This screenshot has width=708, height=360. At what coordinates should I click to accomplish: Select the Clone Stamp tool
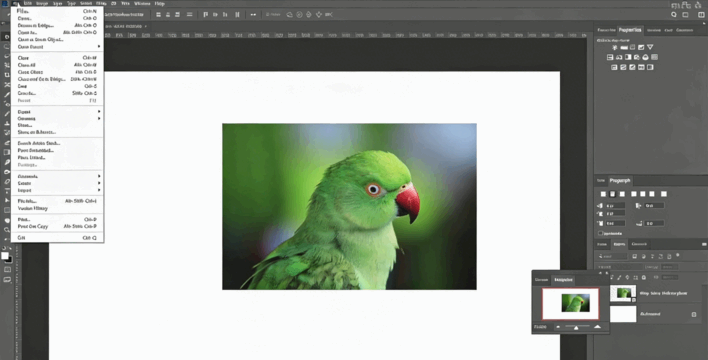click(x=6, y=123)
